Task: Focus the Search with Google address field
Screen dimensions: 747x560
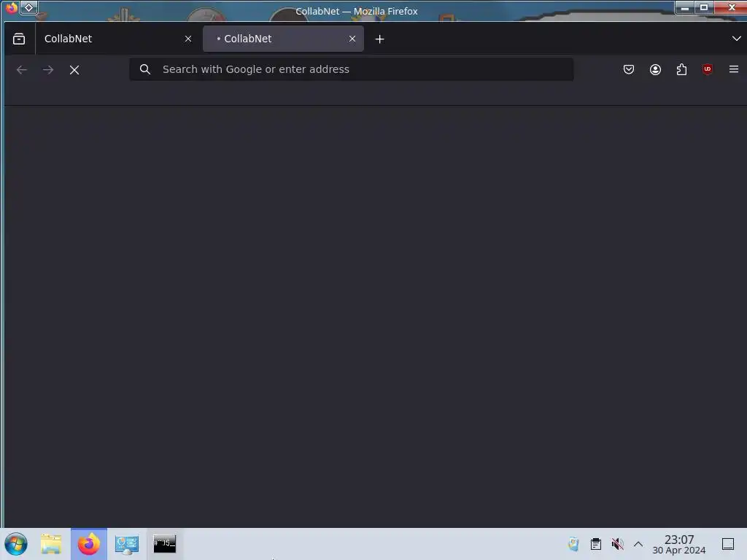Action: coord(351,69)
